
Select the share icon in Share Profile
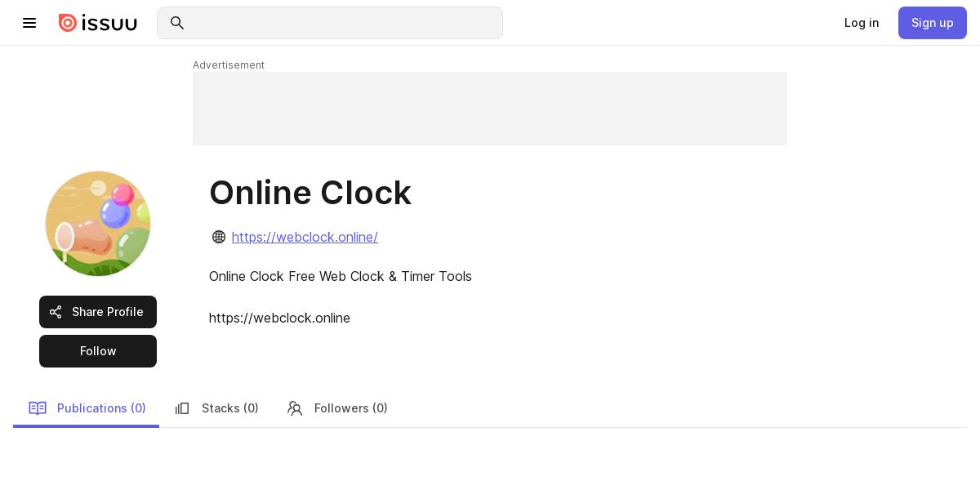click(x=56, y=312)
